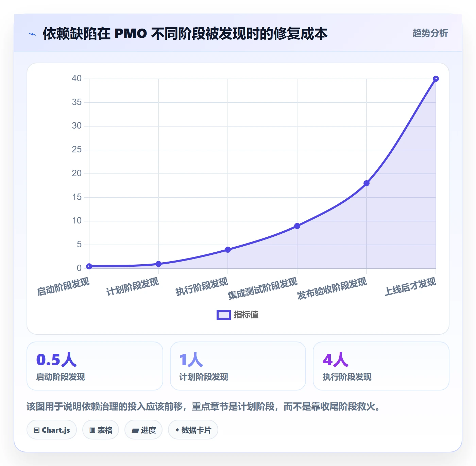This screenshot has height=466, width=476.
Task: Click the y-axis value 40
Action: [77, 79]
